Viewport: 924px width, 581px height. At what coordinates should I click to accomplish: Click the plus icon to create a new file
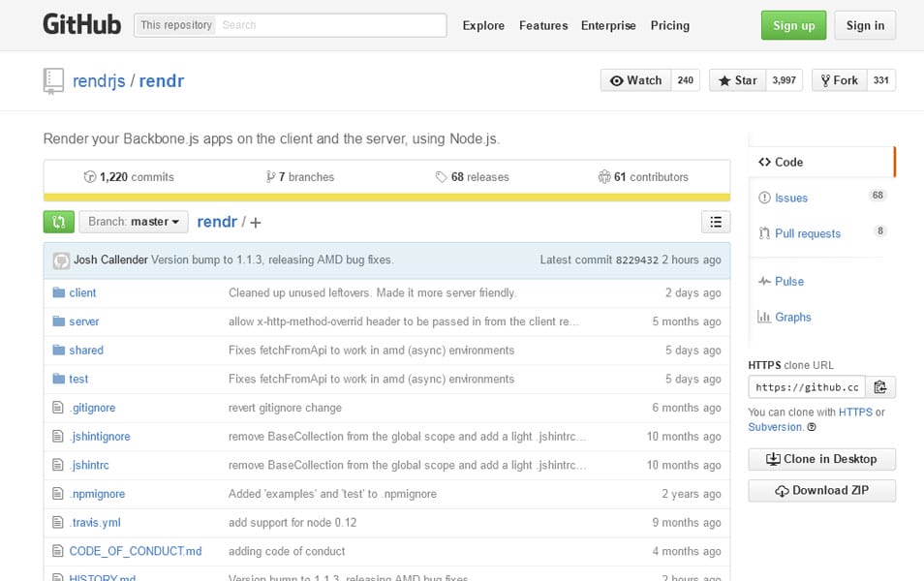click(x=256, y=223)
